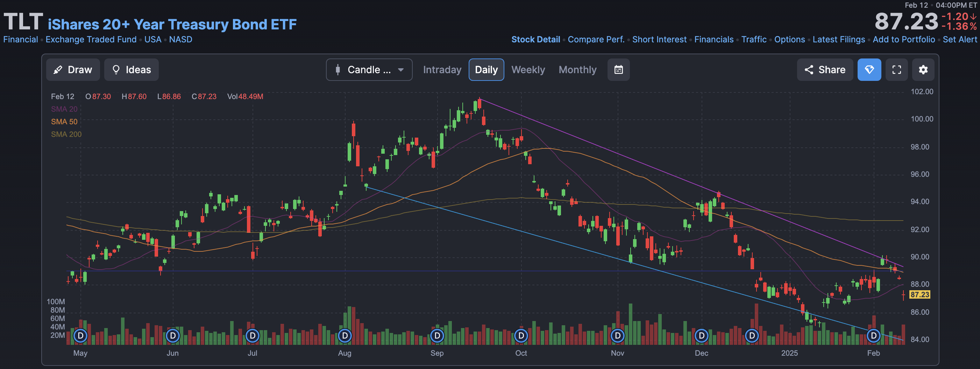Select the Daily timeframe tab

pos(486,70)
